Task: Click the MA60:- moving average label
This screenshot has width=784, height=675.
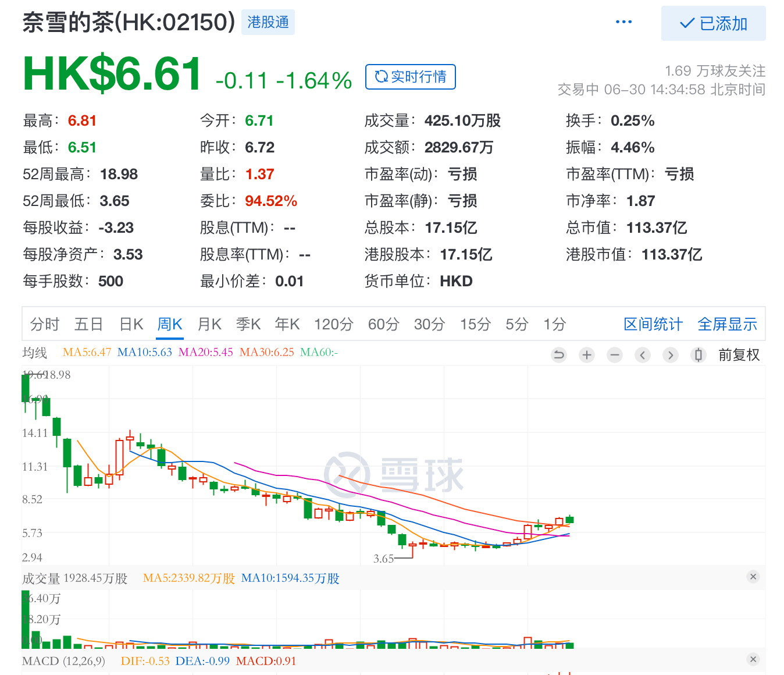Action: tap(319, 352)
